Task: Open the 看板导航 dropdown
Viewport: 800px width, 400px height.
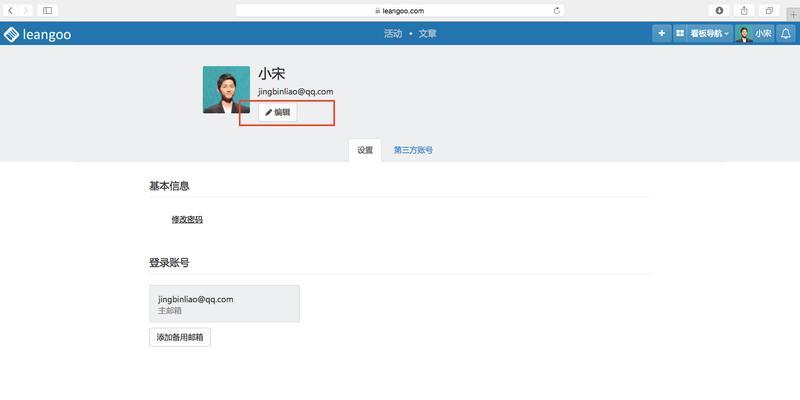Action: pos(704,34)
